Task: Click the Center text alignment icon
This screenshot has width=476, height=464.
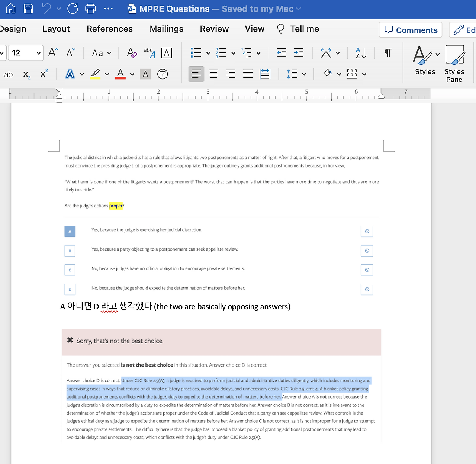Action: pyautogui.click(x=213, y=74)
